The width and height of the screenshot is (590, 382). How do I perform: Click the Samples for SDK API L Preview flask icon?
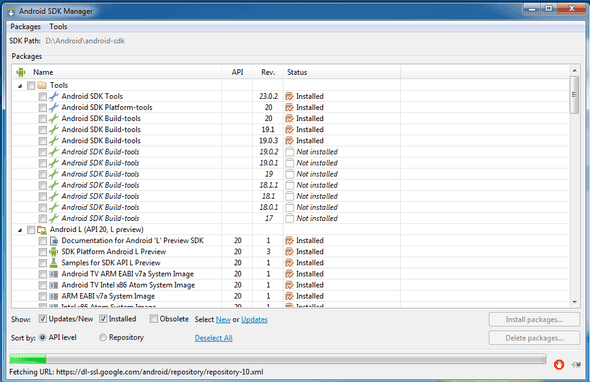[x=54, y=263]
